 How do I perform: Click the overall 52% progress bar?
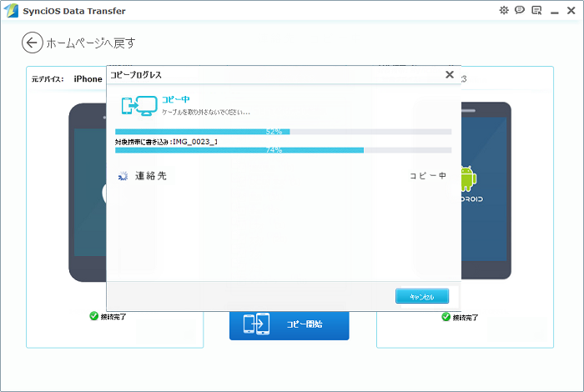click(283, 132)
